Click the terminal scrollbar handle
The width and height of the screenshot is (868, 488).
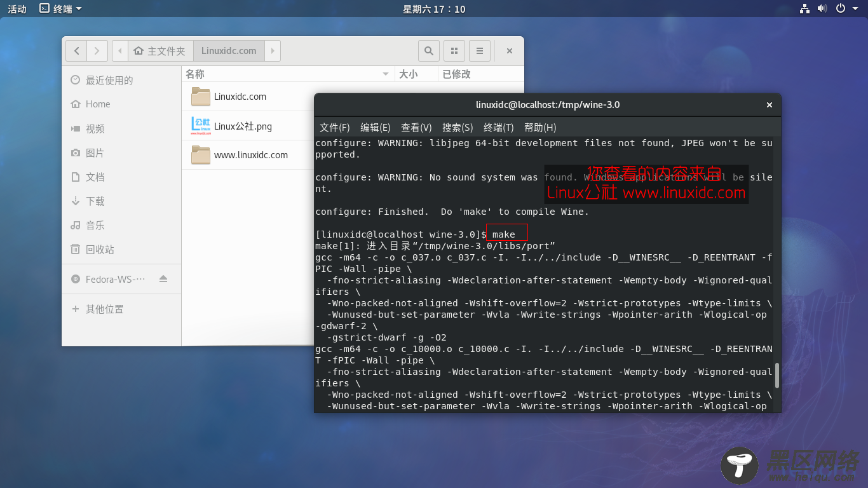tap(776, 376)
